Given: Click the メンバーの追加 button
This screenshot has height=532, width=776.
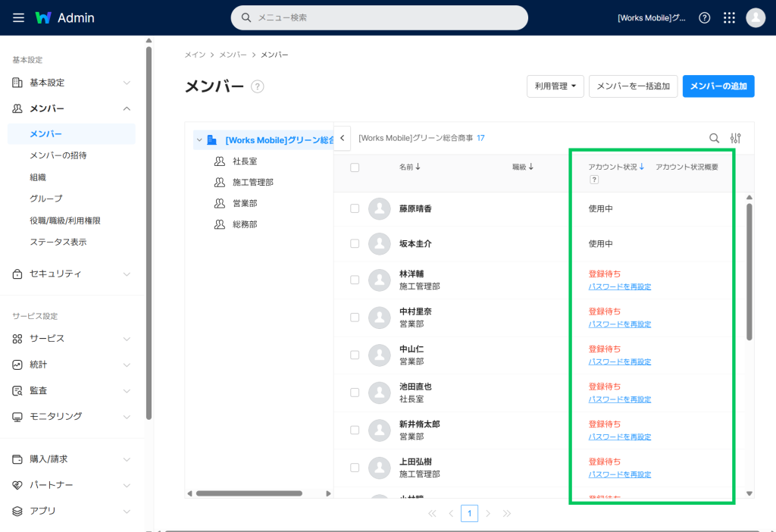Looking at the screenshot, I should (718, 86).
